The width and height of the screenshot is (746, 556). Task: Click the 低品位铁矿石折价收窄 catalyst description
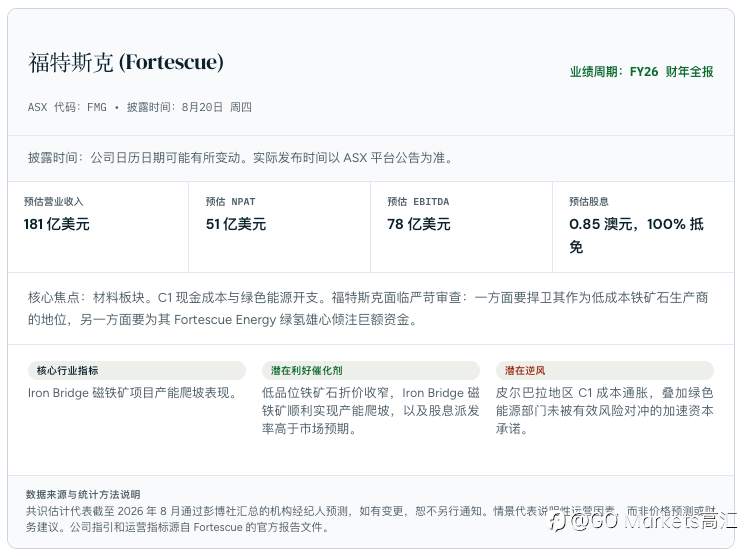point(371,410)
